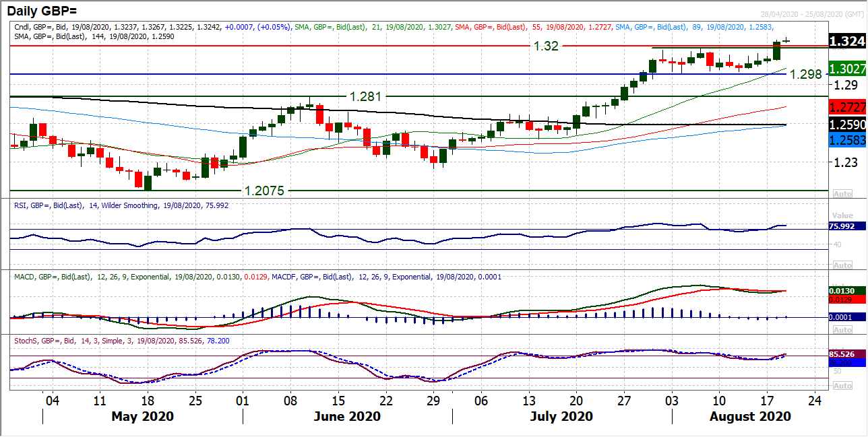
Task: Click the 1.2075 support level label
Action: point(266,191)
